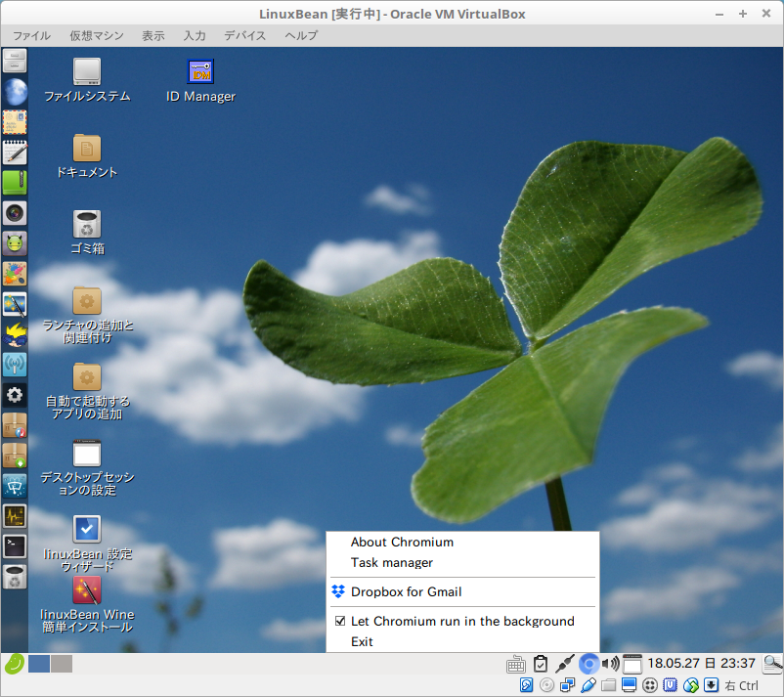Click the volume speaker tray icon
784x697 pixels.
pyautogui.click(x=611, y=664)
